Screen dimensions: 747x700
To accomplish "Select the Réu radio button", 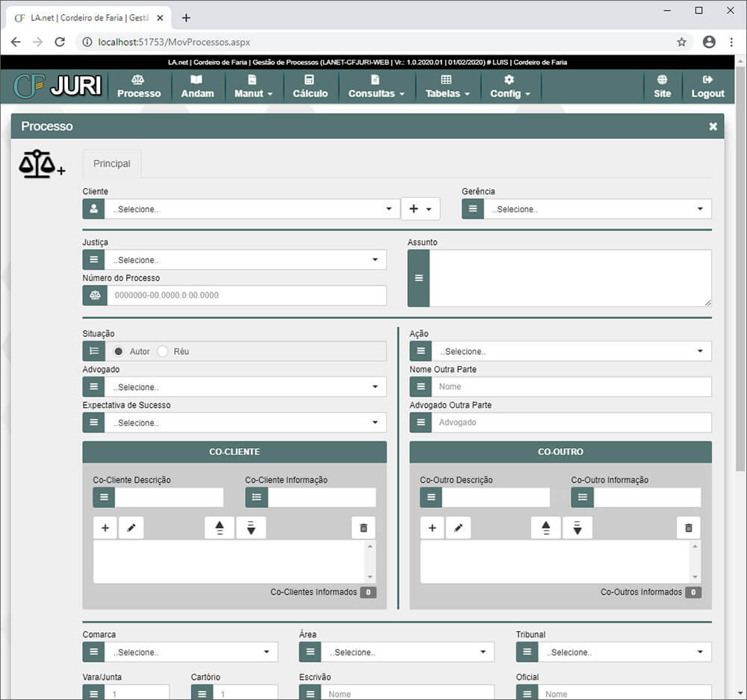I will tap(163, 351).
